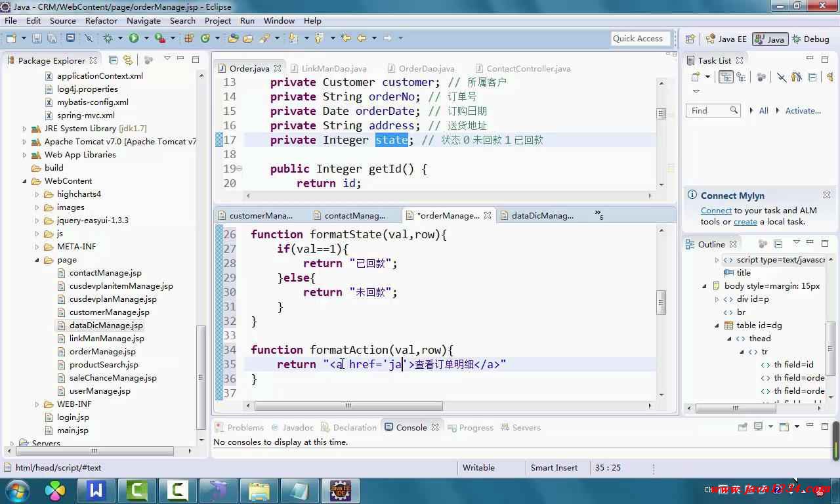Click the New Task icon in Task List

click(696, 77)
